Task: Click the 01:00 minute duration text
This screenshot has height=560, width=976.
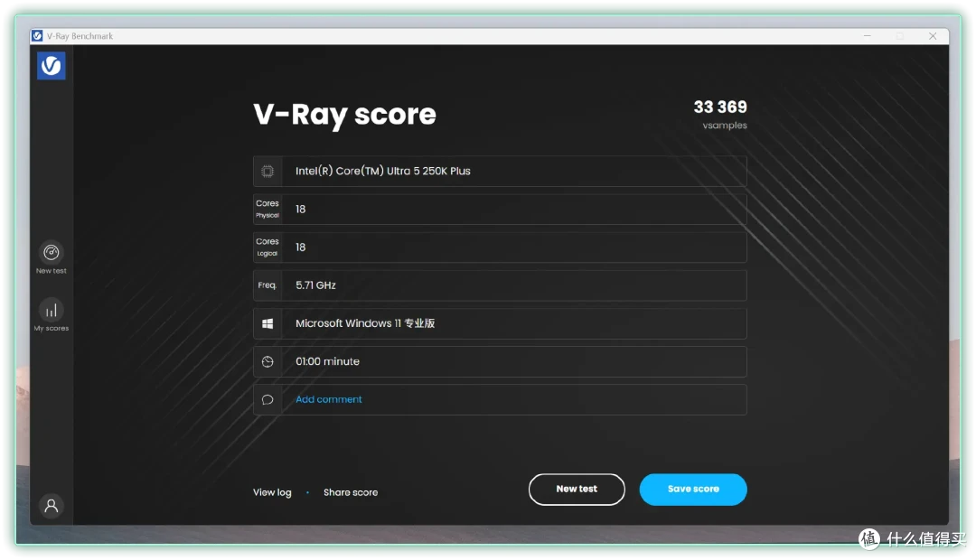Action: tap(327, 361)
